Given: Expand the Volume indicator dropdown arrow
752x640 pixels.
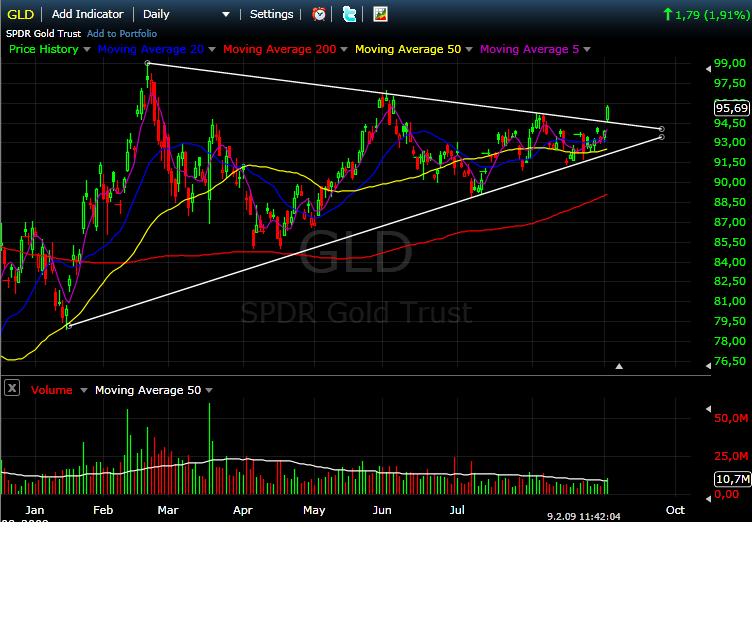Looking at the screenshot, I should coord(84,391).
